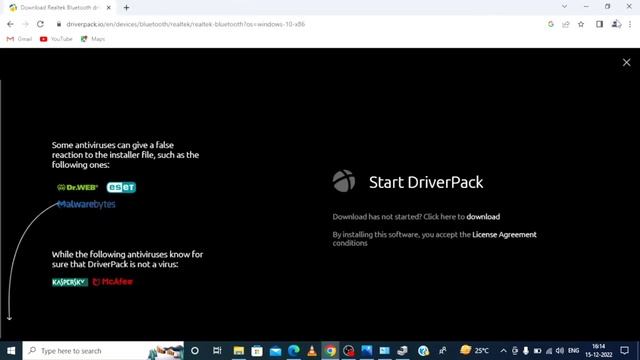Bookmark this page with the star icon
Viewport: 640px width, 360px height.
pyautogui.click(x=581, y=24)
